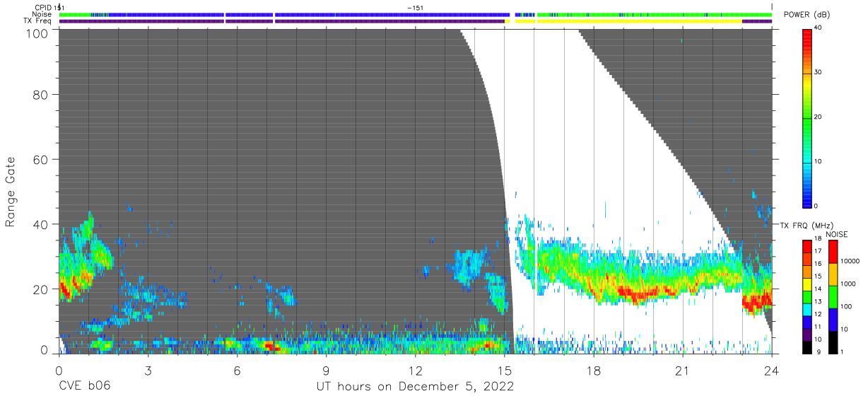Click the '100' label on NOISE scale

848,307
